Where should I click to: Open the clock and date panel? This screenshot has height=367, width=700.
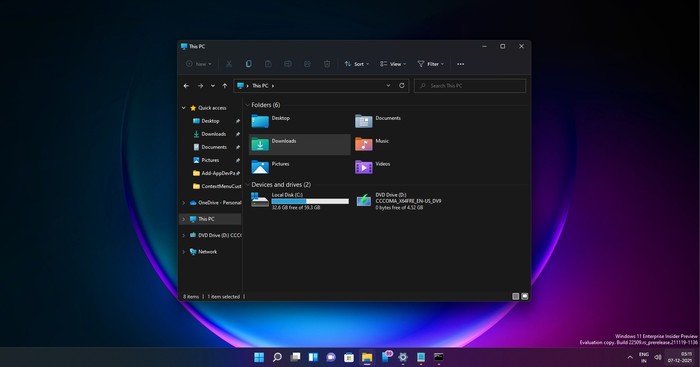point(680,357)
